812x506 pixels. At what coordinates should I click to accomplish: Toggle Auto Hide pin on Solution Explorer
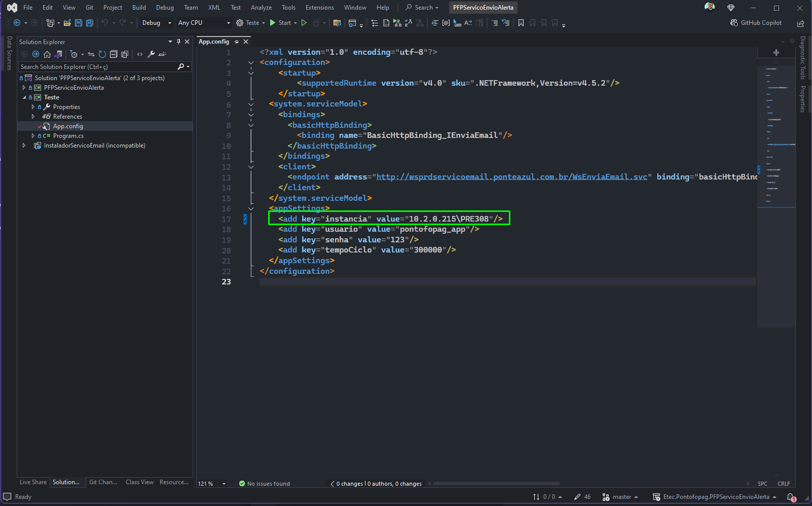point(178,42)
